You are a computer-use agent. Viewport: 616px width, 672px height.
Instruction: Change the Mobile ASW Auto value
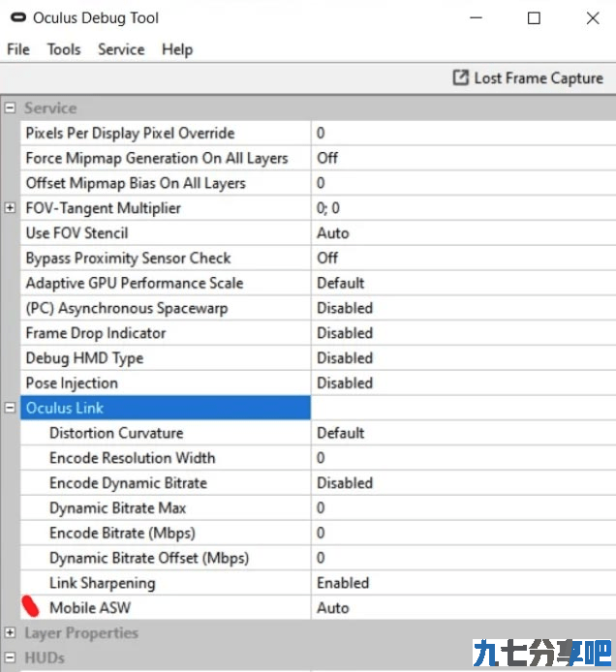464,608
